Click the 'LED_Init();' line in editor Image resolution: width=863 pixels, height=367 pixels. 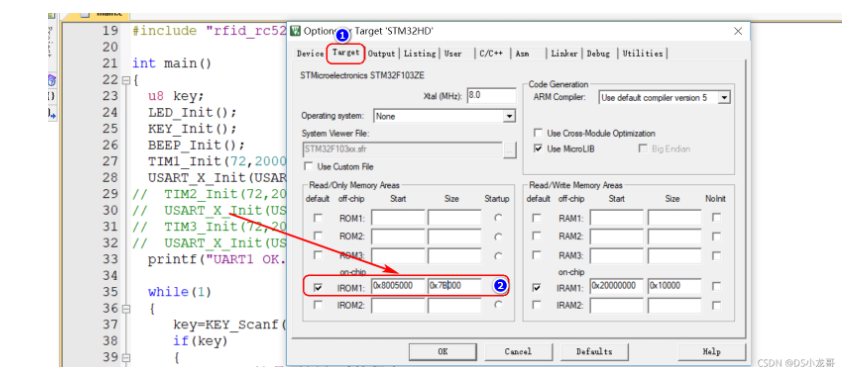pyautogui.click(x=192, y=112)
